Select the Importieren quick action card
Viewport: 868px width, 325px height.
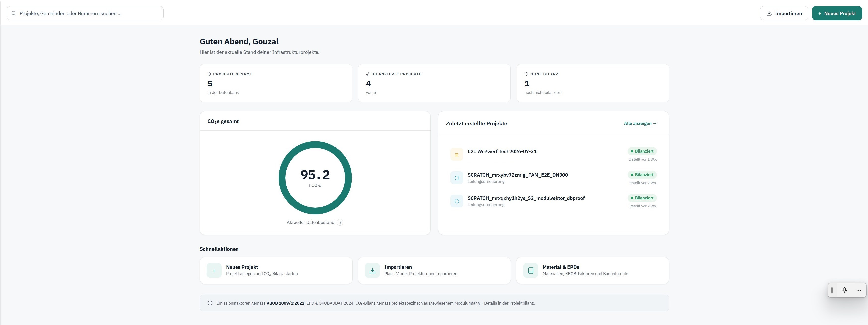click(434, 270)
